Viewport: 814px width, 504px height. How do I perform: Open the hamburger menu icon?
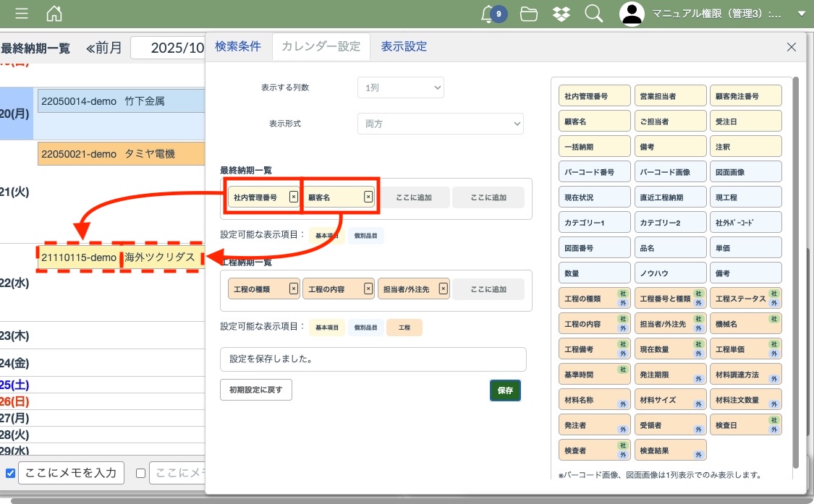click(22, 14)
